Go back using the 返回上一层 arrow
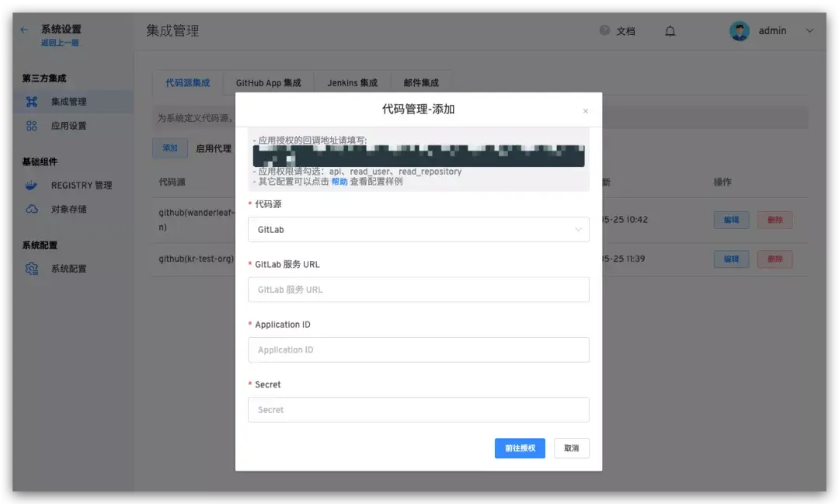The width and height of the screenshot is (839, 504). [23, 30]
